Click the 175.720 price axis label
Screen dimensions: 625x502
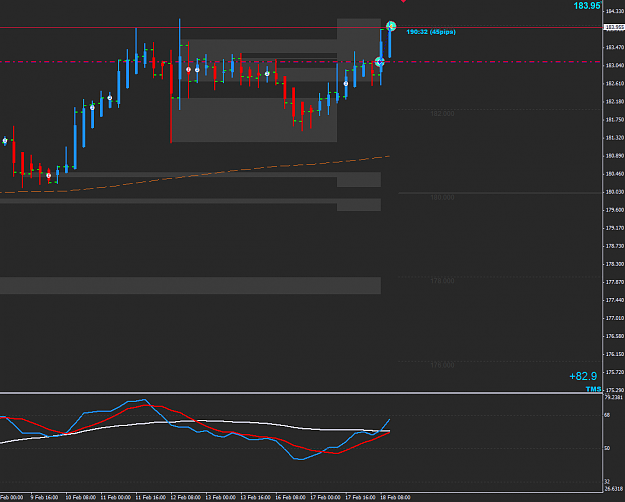point(615,372)
